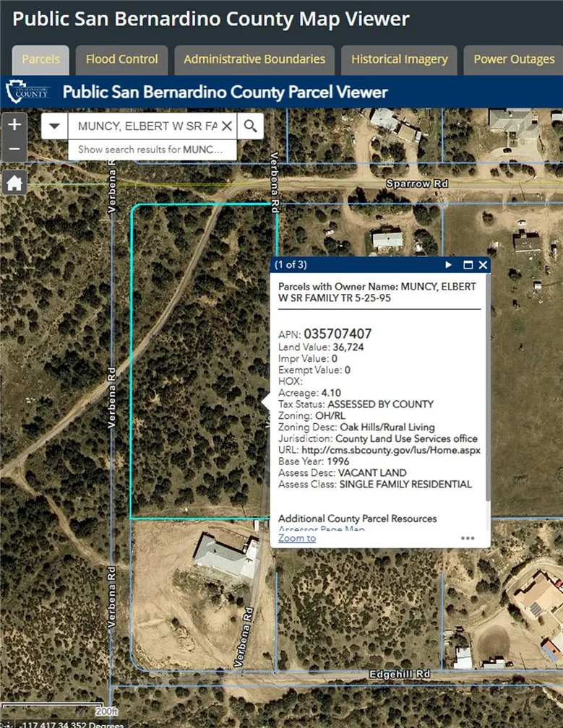The image size is (563, 728).
Task: Close the parcel info popup
Action: (x=483, y=264)
